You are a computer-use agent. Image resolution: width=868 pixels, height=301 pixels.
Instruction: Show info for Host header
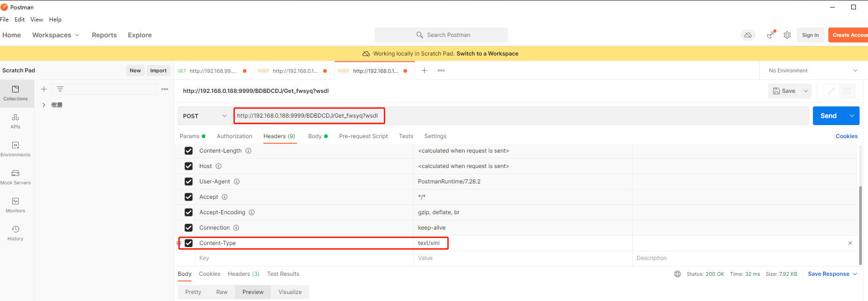[x=219, y=166]
